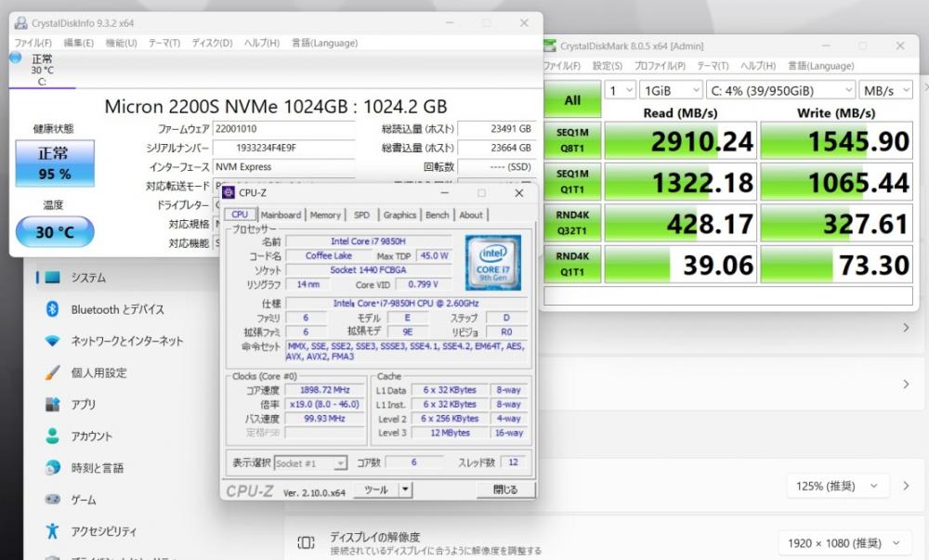The height and width of the screenshot is (560, 929).
Task: Expand the scale setting chevron beside 125%
Action: point(906,486)
